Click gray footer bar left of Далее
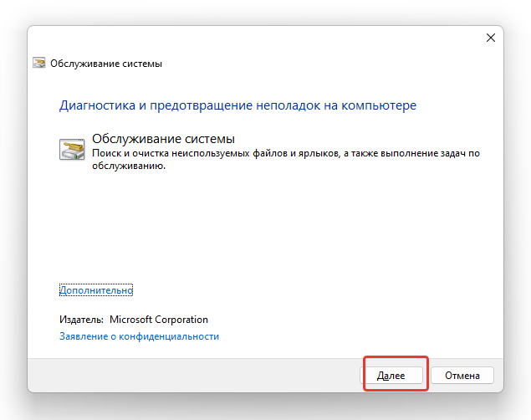The width and height of the screenshot is (531, 420). [193, 376]
